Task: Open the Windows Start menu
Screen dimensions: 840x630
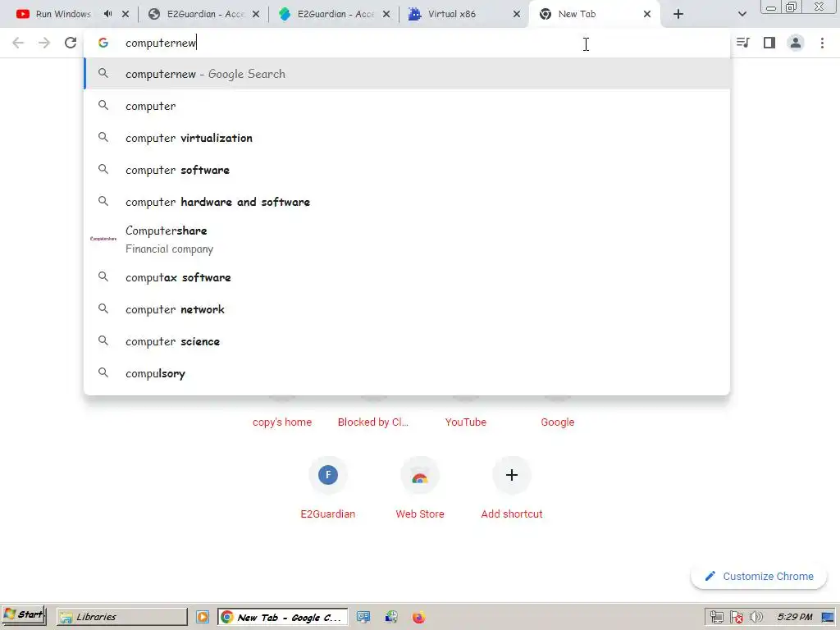Action: point(24,615)
